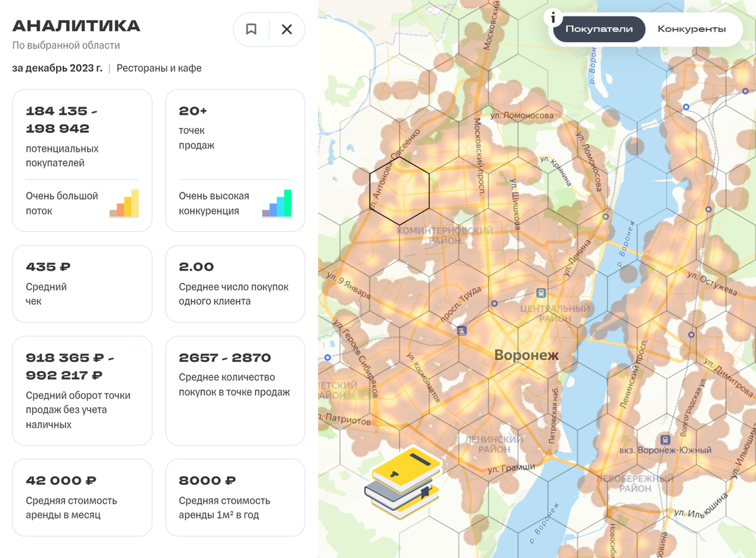Click the Коминтерновский район map label

[445, 236]
